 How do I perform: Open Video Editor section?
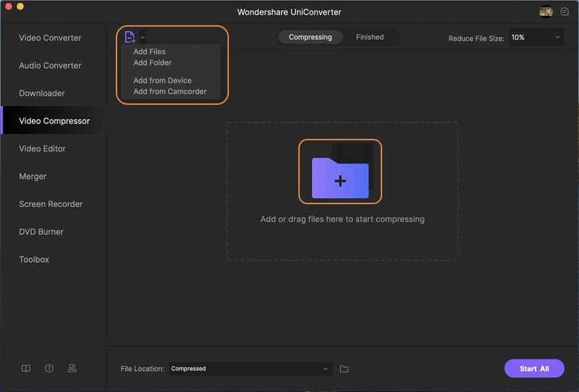[x=42, y=148]
